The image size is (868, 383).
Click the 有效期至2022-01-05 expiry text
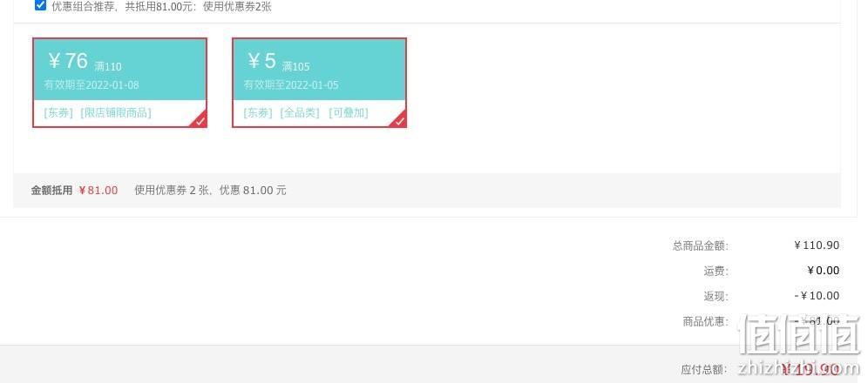(291, 85)
